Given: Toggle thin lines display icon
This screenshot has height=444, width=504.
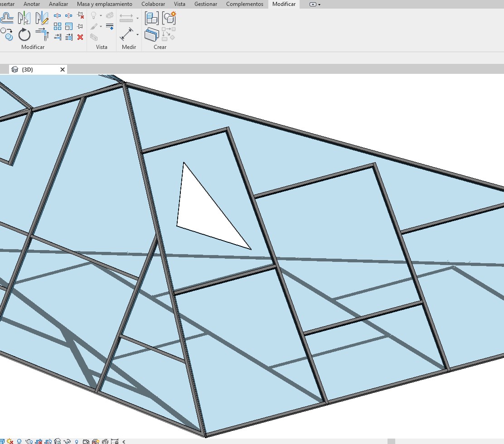Looking at the screenshot, I should pos(110,27).
